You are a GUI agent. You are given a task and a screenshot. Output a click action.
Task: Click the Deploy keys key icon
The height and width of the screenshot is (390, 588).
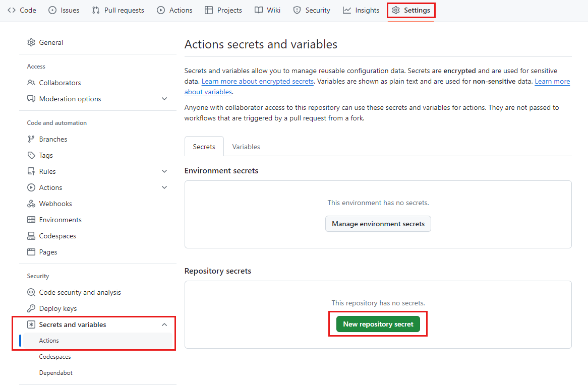31,308
